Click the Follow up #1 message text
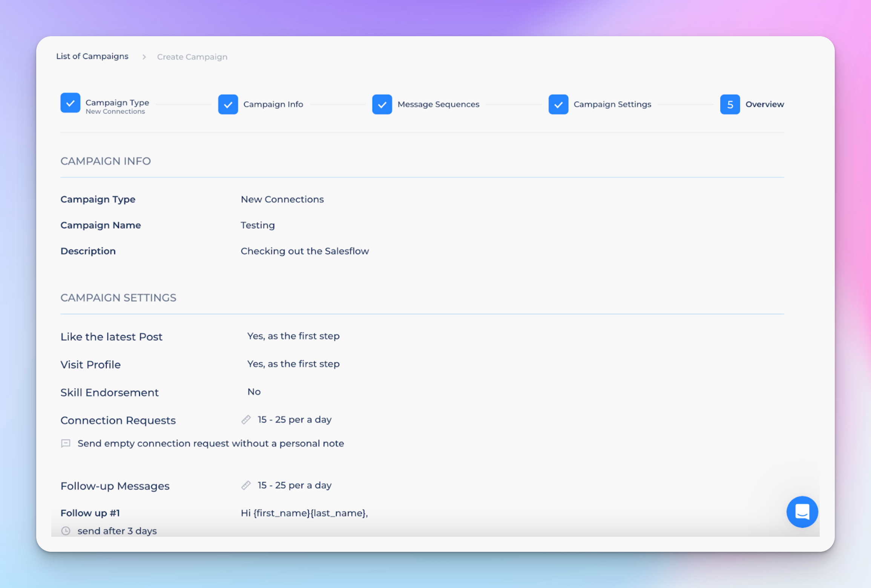This screenshot has height=588, width=871. (304, 513)
